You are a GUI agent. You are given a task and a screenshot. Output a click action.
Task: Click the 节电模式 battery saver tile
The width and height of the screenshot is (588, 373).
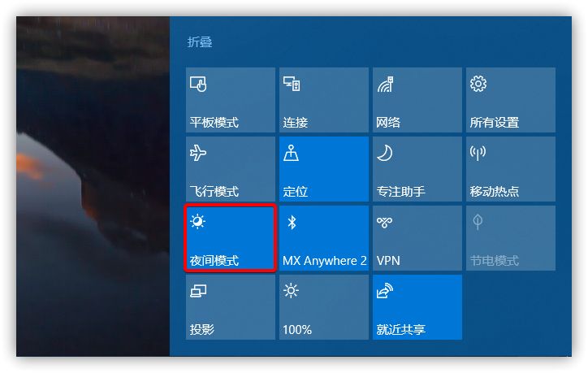[510, 238]
